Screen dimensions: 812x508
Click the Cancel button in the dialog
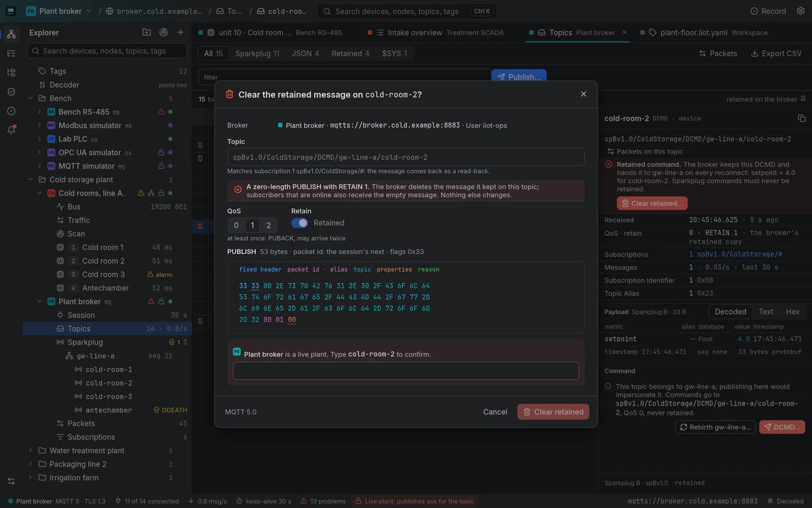click(495, 412)
